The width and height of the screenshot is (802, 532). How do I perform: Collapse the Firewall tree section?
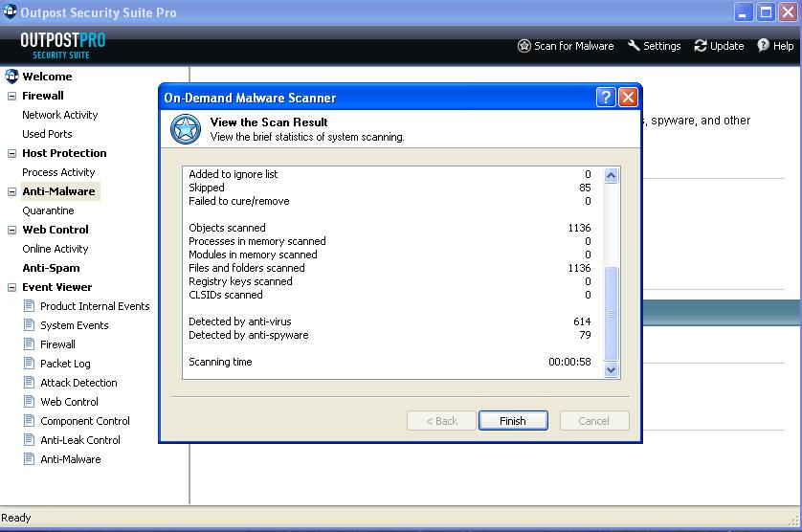(x=11, y=97)
